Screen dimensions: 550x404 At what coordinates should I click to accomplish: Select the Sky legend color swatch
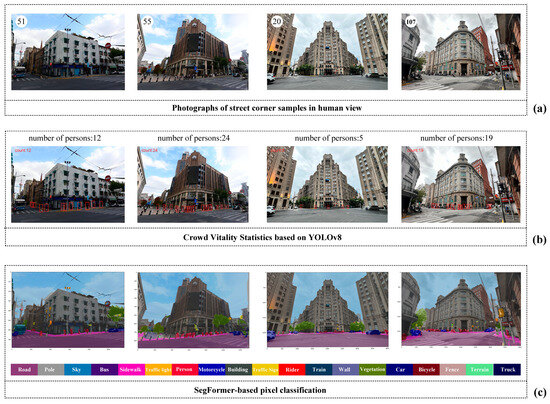[x=78, y=370]
